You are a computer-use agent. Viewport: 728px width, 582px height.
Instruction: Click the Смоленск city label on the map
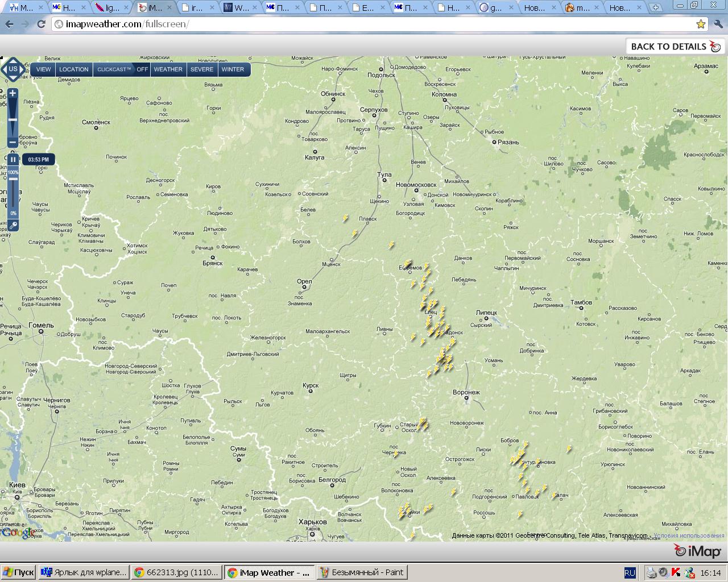(96, 122)
